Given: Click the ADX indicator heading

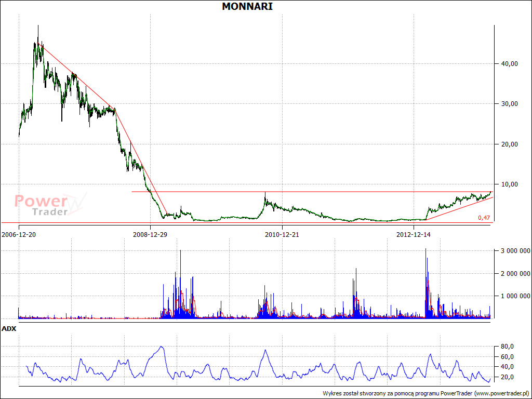Looking at the screenshot, I should point(9,329).
